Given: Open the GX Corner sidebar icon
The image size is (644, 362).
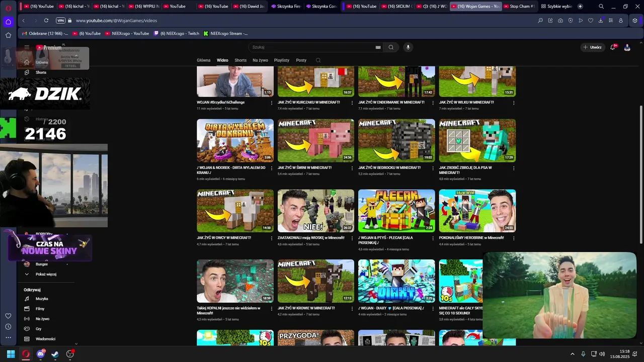Looking at the screenshot, I should 9,22.
